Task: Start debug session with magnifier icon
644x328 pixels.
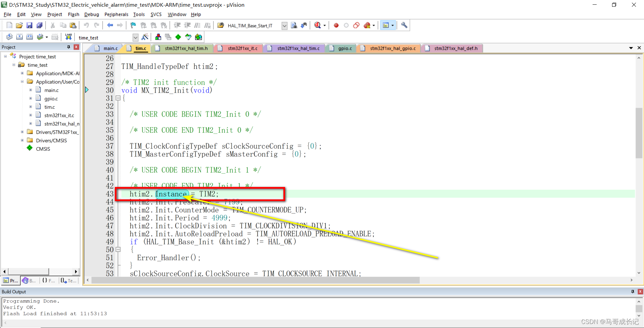Action: point(317,25)
